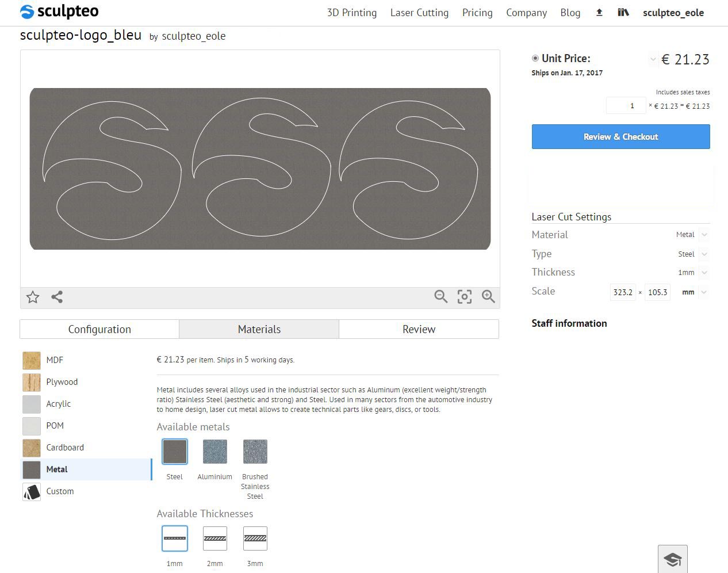Click the laser cut logo preview image
This screenshot has height=573, width=728.
click(x=260, y=169)
